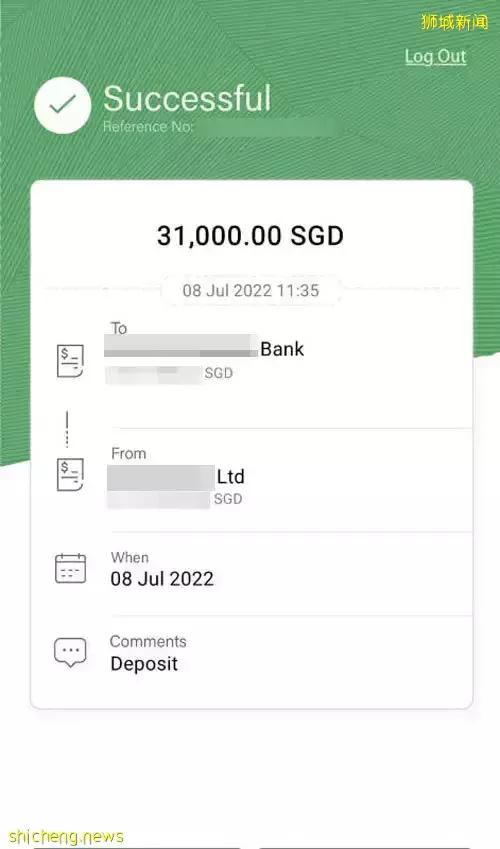Viewport: 500px width, 849px height.
Task: Click the shicheng.news watermark link
Action: point(66,837)
